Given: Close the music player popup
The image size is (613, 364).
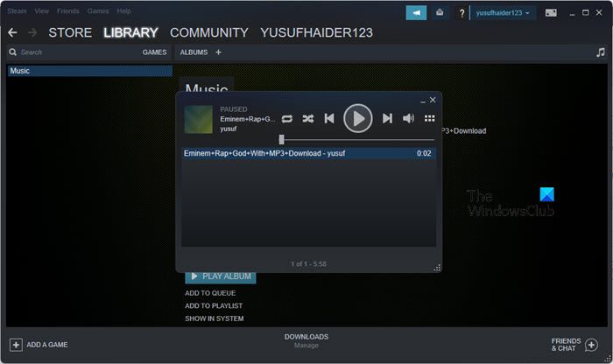Looking at the screenshot, I should (x=433, y=100).
